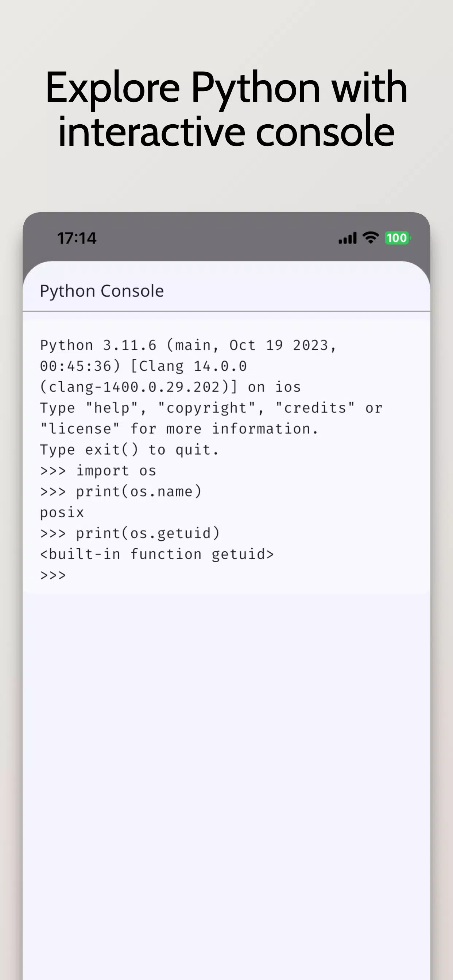Click the 'credits' word in banner

click(x=315, y=408)
